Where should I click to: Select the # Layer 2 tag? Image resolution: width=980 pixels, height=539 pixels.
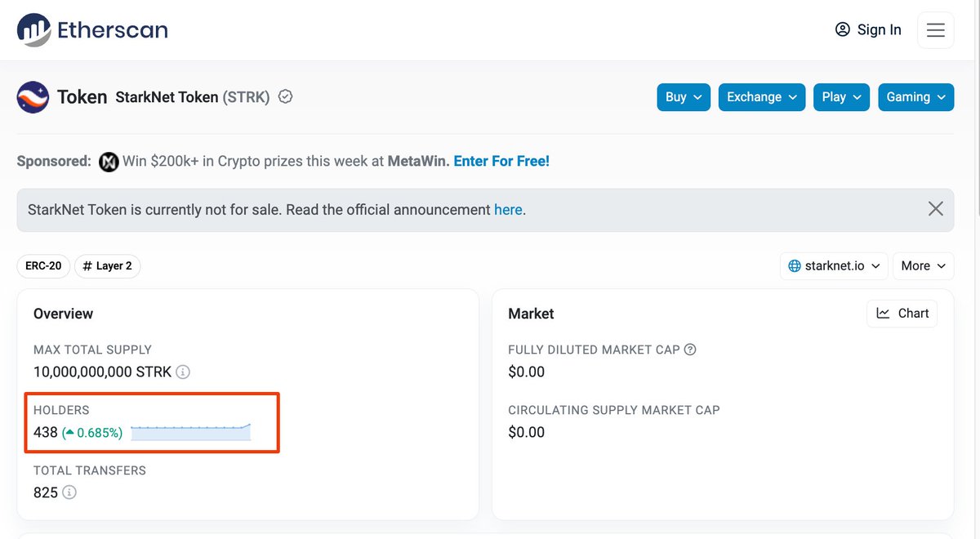[107, 266]
